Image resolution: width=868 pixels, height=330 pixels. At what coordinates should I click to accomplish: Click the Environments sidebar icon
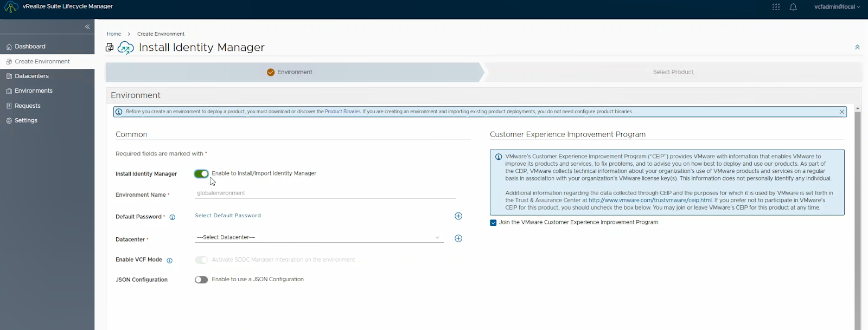(9, 91)
